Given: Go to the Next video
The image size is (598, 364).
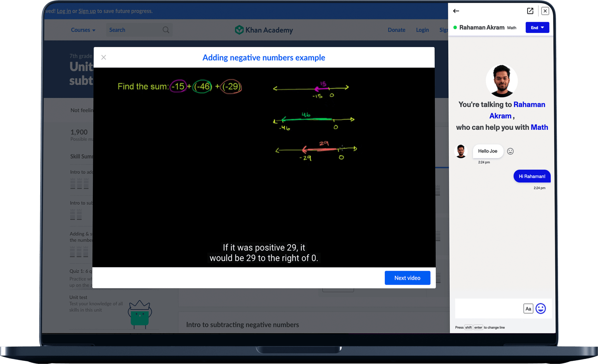Looking at the screenshot, I should (x=407, y=278).
